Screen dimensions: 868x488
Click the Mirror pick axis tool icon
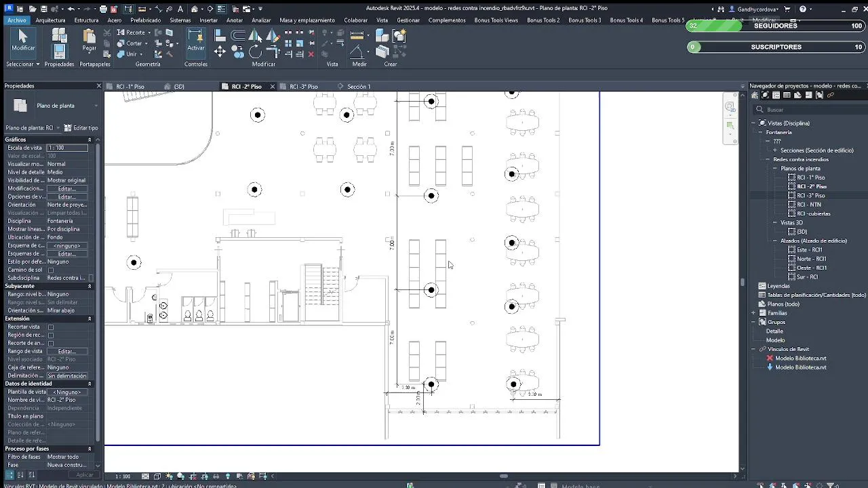point(255,35)
